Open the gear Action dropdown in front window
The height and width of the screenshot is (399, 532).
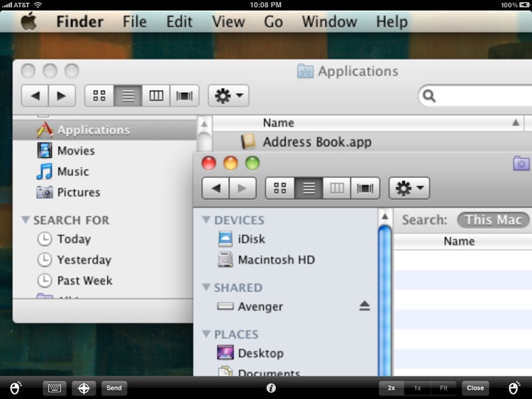(409, 188)
